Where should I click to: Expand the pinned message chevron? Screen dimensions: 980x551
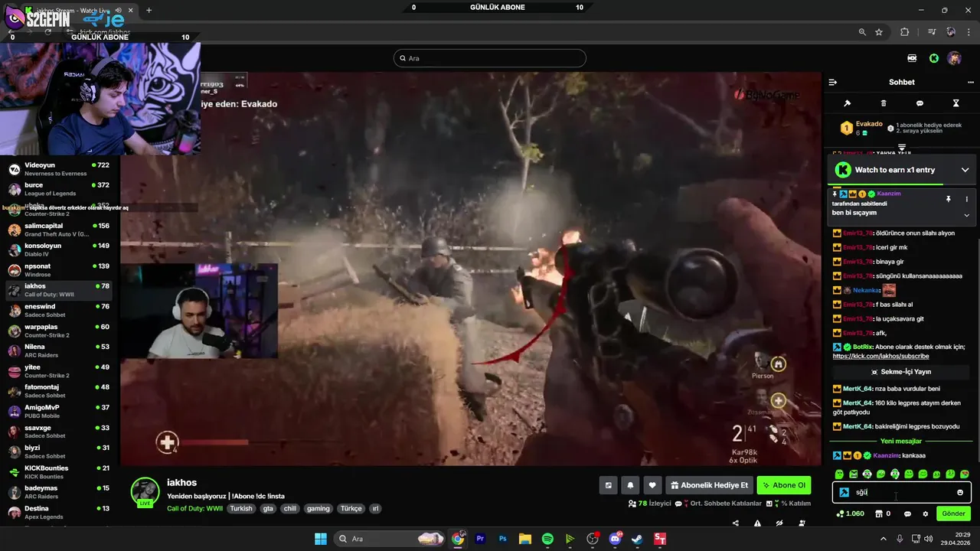[966, 215]
